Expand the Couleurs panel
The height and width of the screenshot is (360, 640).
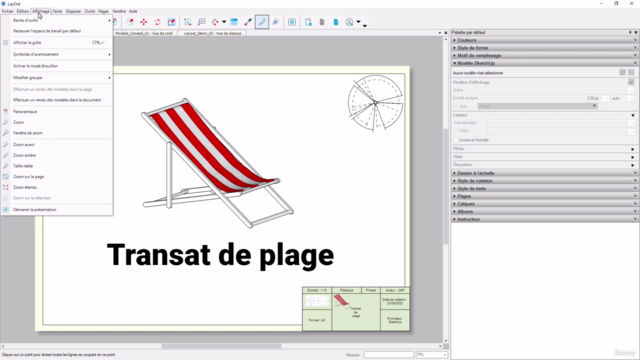click(455, 40)
